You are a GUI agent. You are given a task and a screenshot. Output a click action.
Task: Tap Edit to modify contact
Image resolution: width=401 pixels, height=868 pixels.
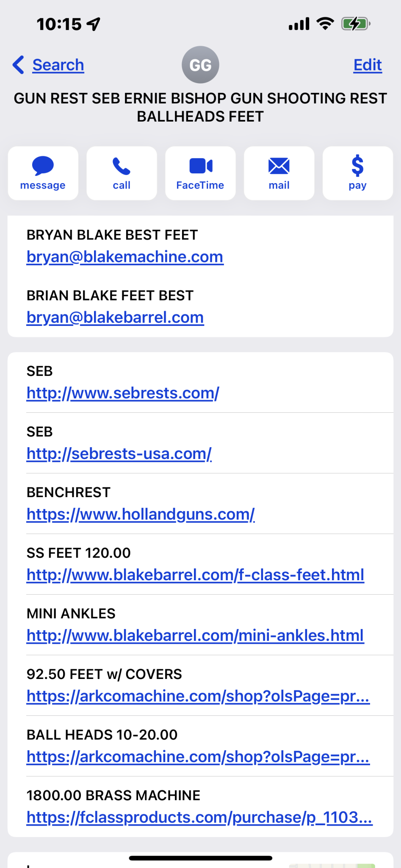pyautogui.click(x=368, y=65)
